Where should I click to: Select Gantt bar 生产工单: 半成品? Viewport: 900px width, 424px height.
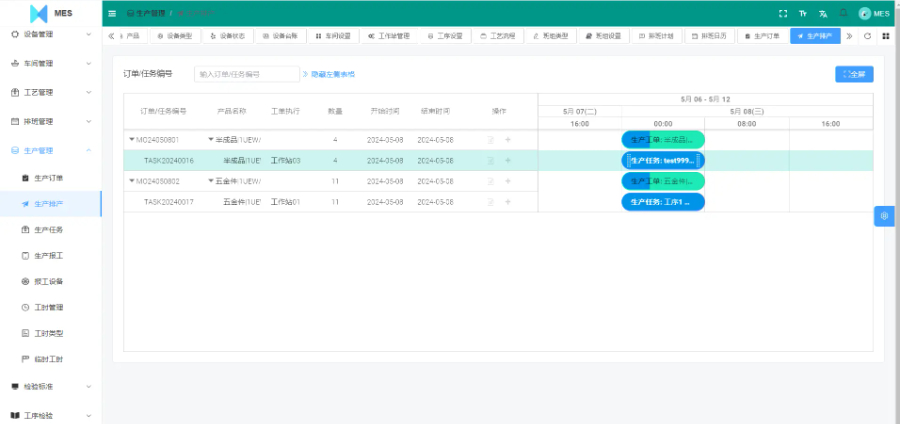tap(663, 140)
